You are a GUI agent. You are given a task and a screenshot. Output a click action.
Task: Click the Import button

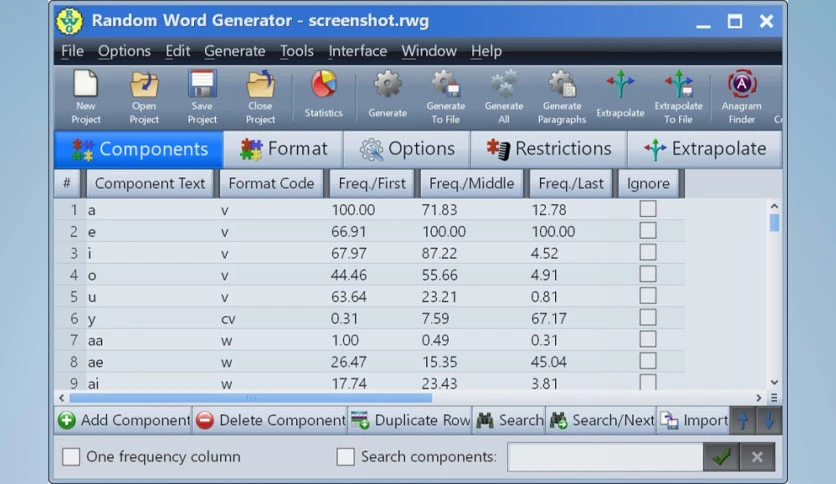coord(694,421)
